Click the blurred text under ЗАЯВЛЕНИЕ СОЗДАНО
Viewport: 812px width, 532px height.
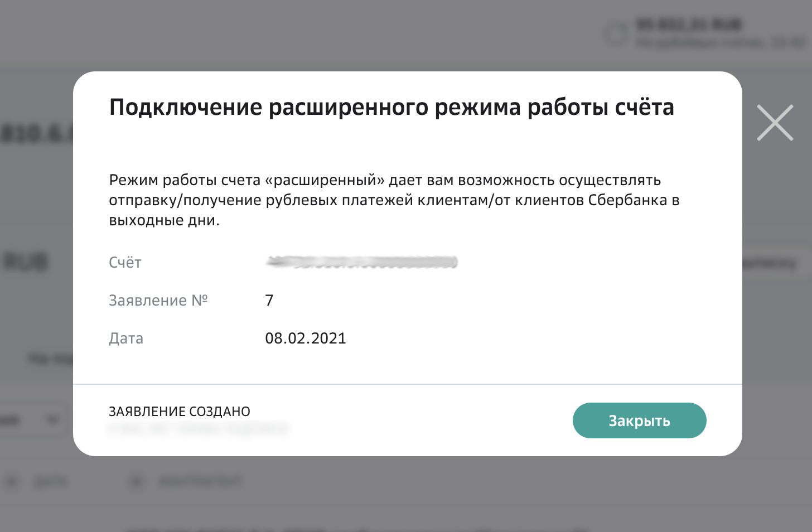(199, 428)
